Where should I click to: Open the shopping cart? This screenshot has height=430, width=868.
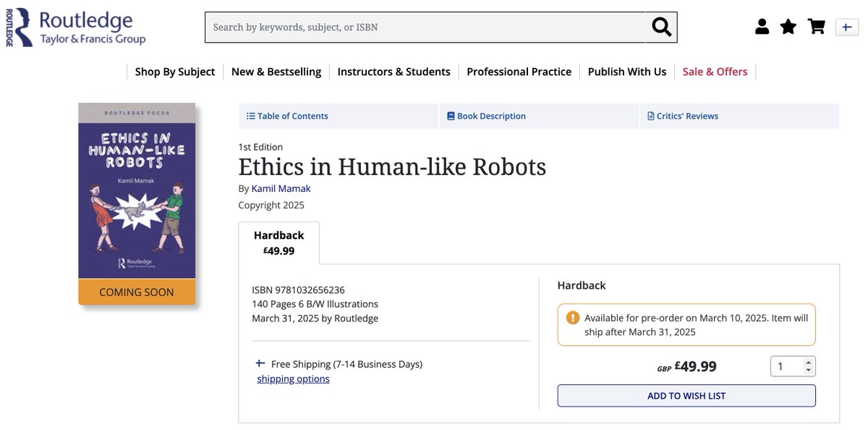point(816,26)
